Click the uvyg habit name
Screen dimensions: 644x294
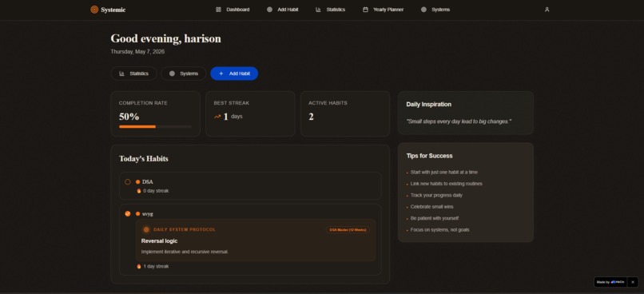148,214
